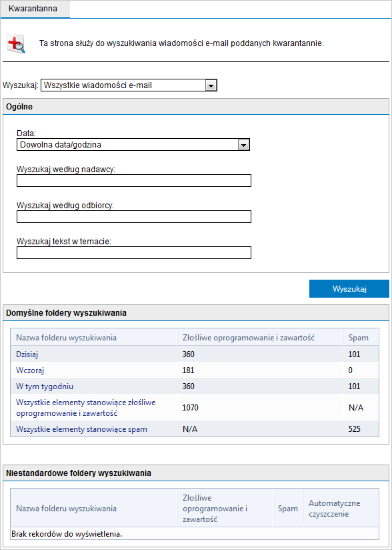Viewport: 392px width, 550px height.
Task: Focus the Wyszukaj według odbiorcy field
Action: [134, 217]
